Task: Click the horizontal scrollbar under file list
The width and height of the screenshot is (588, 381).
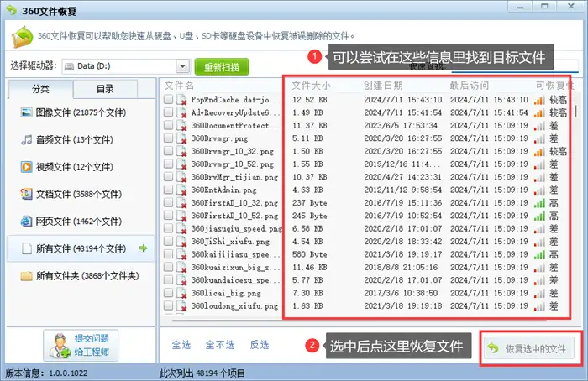Action: (x=360, y=321)
